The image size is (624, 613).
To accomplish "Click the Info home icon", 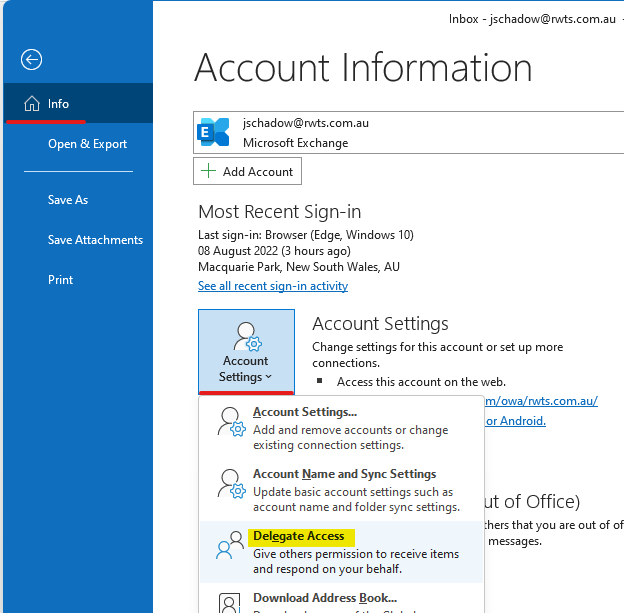I will point(32,104).
